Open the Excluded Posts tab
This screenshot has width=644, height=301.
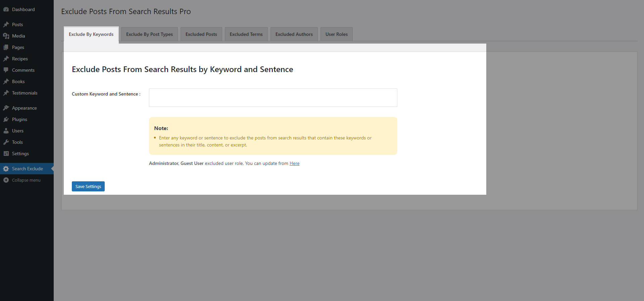coord(201,34)
